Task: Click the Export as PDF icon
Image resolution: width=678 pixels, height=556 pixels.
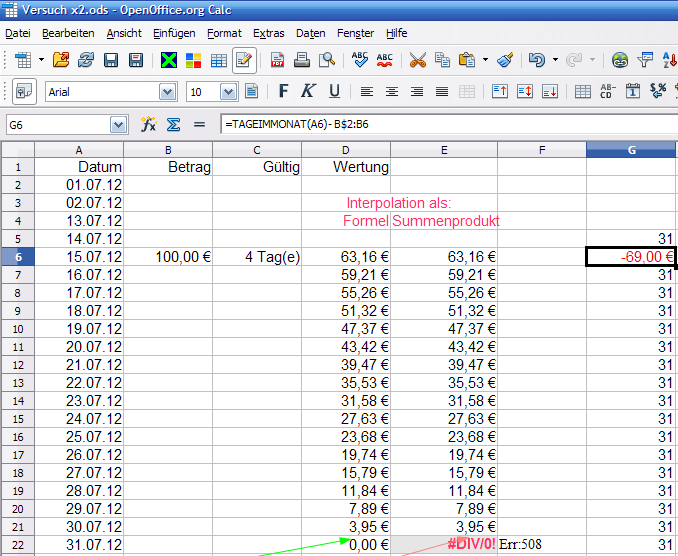Action: 278,60
